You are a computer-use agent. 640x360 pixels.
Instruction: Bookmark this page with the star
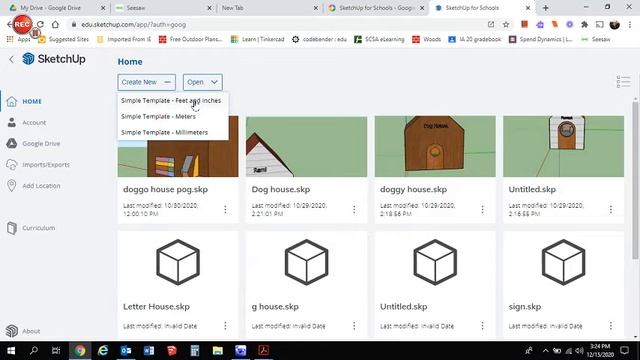click(x=506, y=24)
